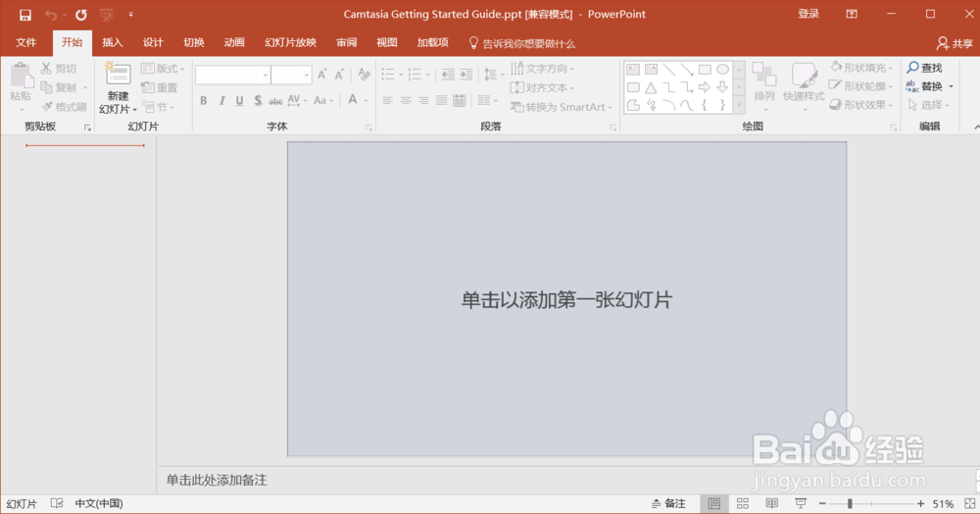Click the 查找 find button
980x514 pixels.
925,68
